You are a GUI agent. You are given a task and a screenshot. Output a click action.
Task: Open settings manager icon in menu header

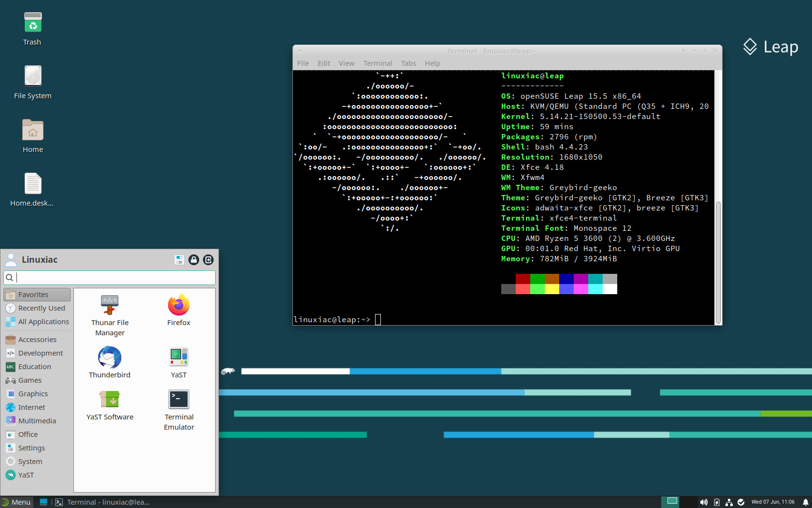point(179,260)
